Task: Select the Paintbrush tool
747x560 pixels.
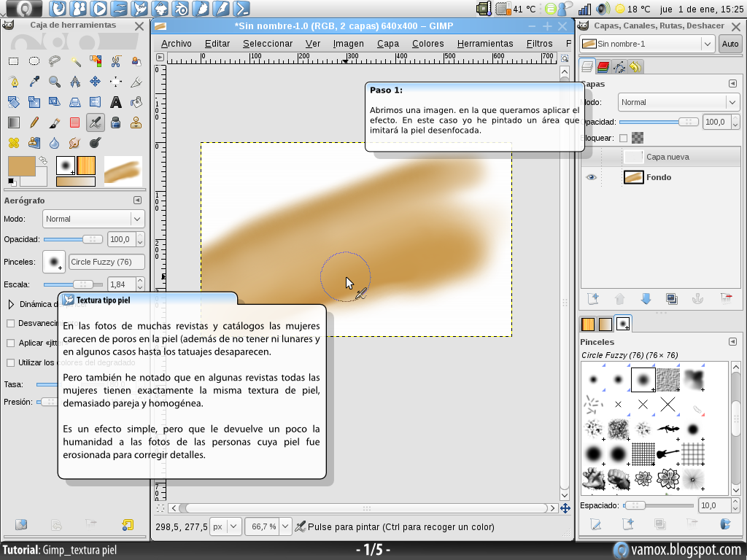Action: 55,122
